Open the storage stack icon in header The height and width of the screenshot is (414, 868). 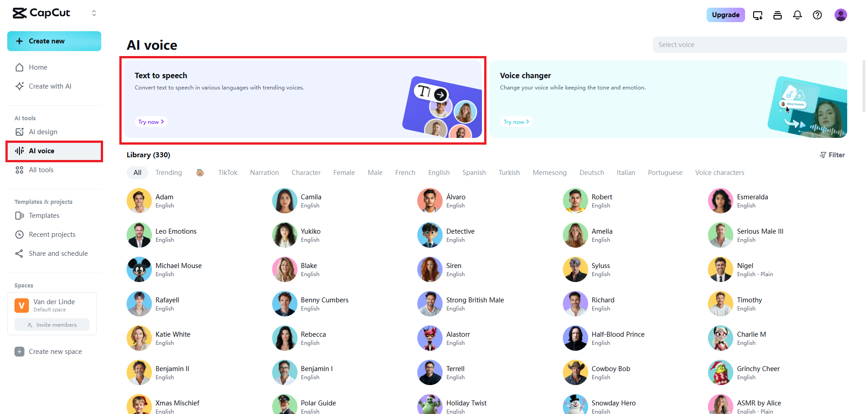[x=778, y=15]
